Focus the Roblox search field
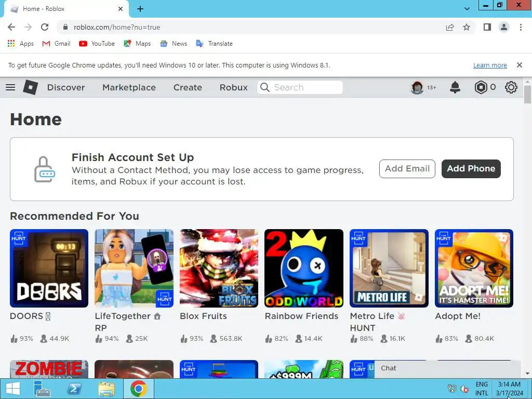This screenshot has height=399, width=532. (x=300, y=87)
